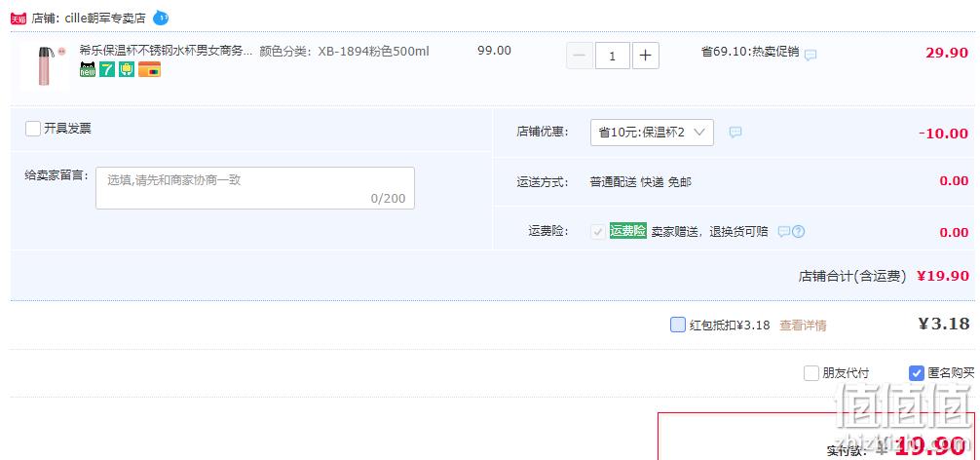The image size is (980, 460).
Task: Click the comment icon after 退换货可赔
Action: point(784,232)
